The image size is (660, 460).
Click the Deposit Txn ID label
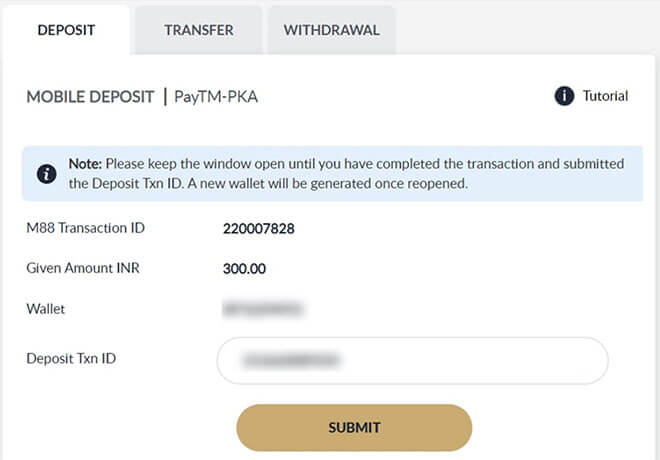74,359
